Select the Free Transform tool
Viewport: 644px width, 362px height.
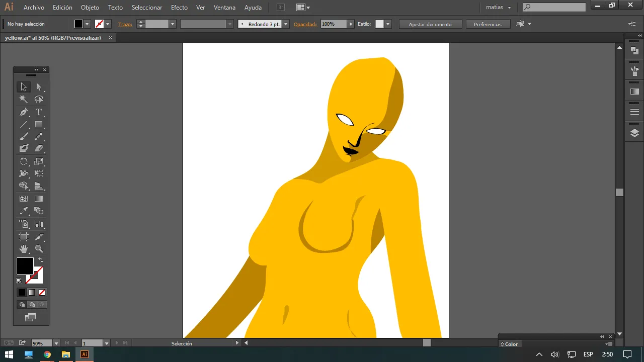pyautogui.click(x=39, y=173)
